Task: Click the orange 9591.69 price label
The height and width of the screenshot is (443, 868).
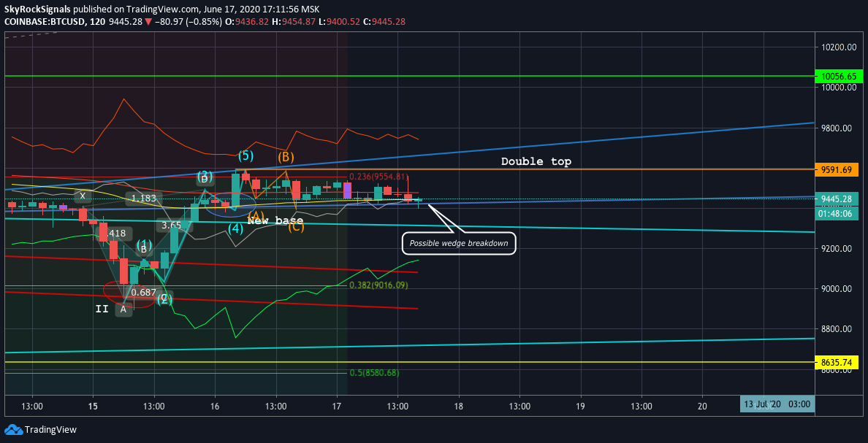Action: point(837,170)
